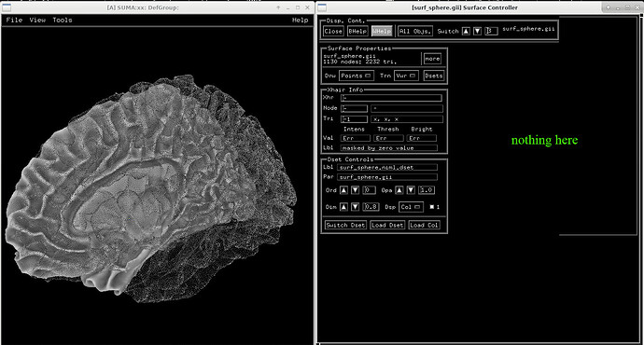Image resolution: width=644 pixels, height=345 pixels.
Task: Click the Switch down arrow
Action: (477, 31)
